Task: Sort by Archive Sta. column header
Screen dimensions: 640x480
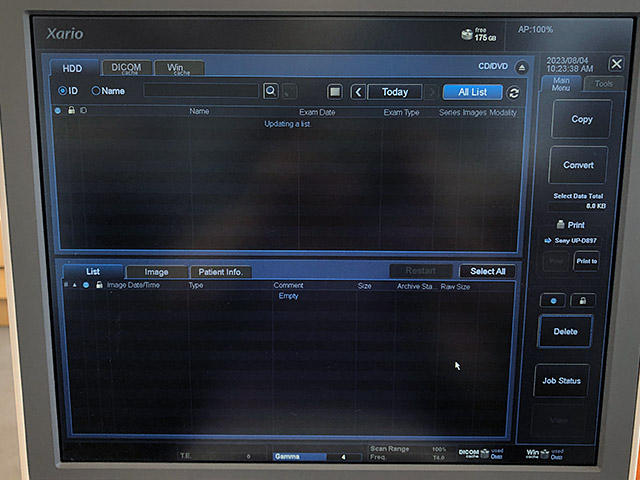Action: [x=415, y=287]
